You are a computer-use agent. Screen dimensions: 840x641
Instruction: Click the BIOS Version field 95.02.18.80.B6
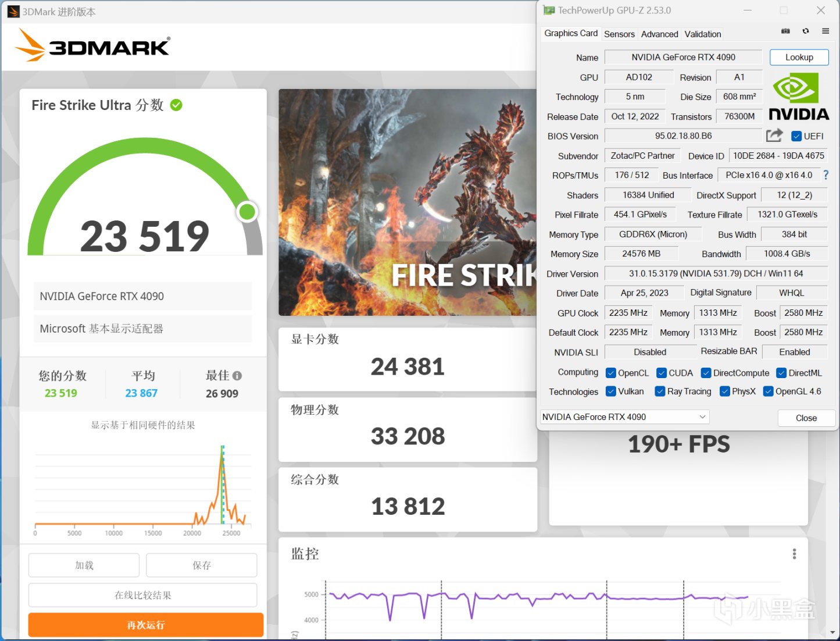coord(684,136)
